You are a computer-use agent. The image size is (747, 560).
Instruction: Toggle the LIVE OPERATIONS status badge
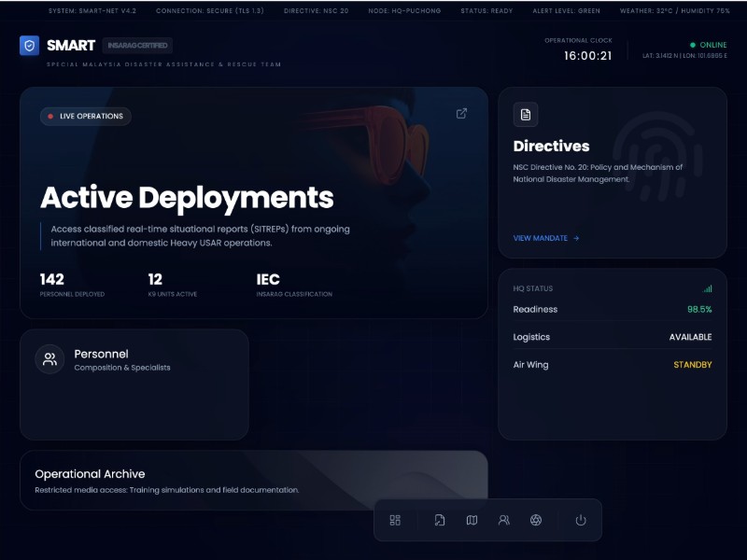coord(85,116)
